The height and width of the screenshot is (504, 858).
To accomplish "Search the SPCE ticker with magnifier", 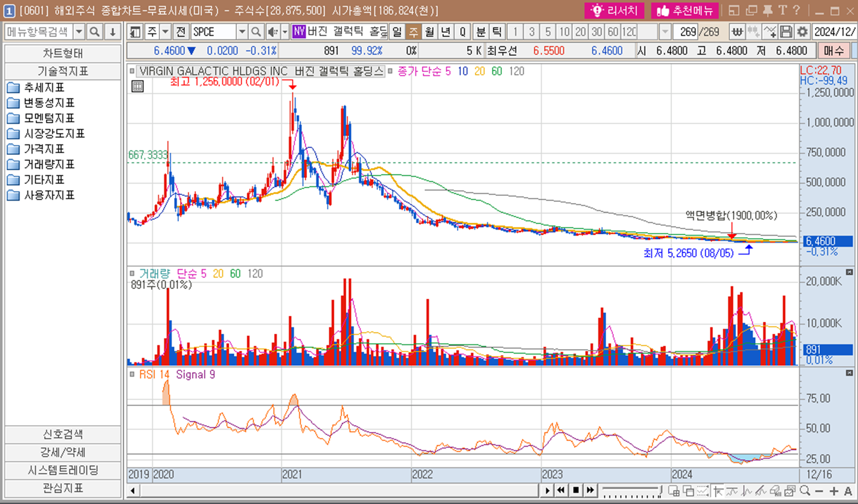I will click(256, 32).
